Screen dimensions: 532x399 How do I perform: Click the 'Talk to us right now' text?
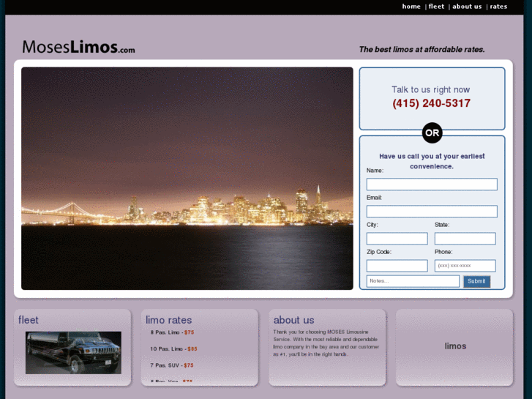[431, 89]
